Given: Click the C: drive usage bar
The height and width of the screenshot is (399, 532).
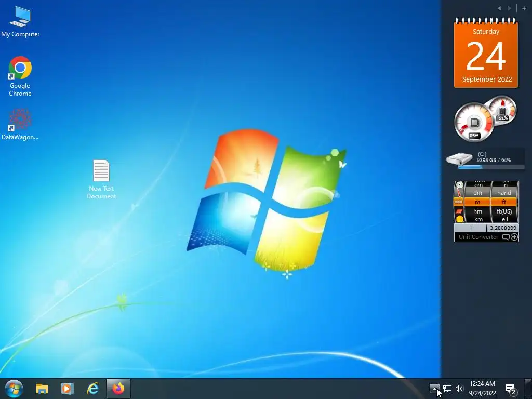Looking at the screenshot, I should coord(491,167).
